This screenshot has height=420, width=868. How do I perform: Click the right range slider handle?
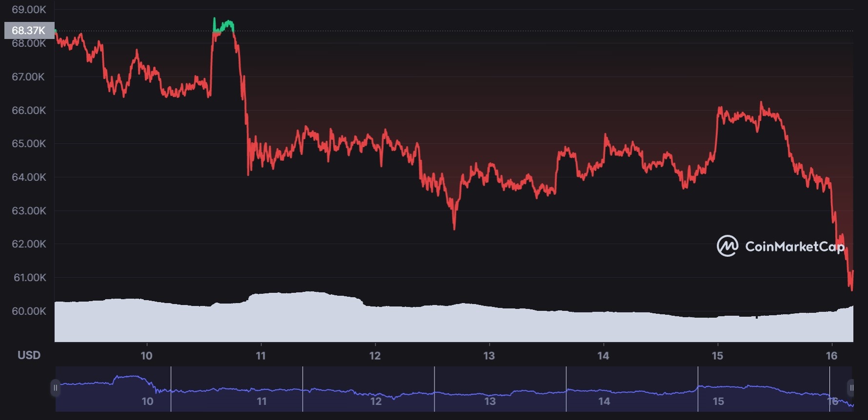click(x=851, y=388)
